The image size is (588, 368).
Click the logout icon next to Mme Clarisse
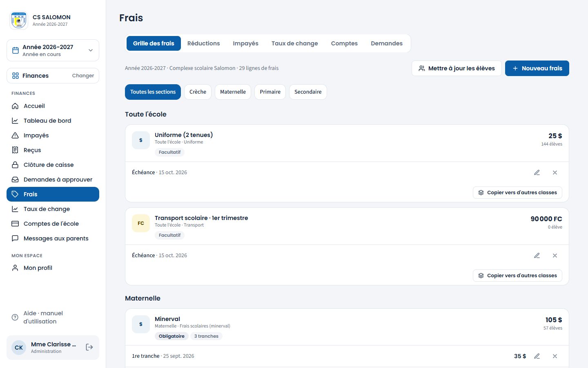89,347
